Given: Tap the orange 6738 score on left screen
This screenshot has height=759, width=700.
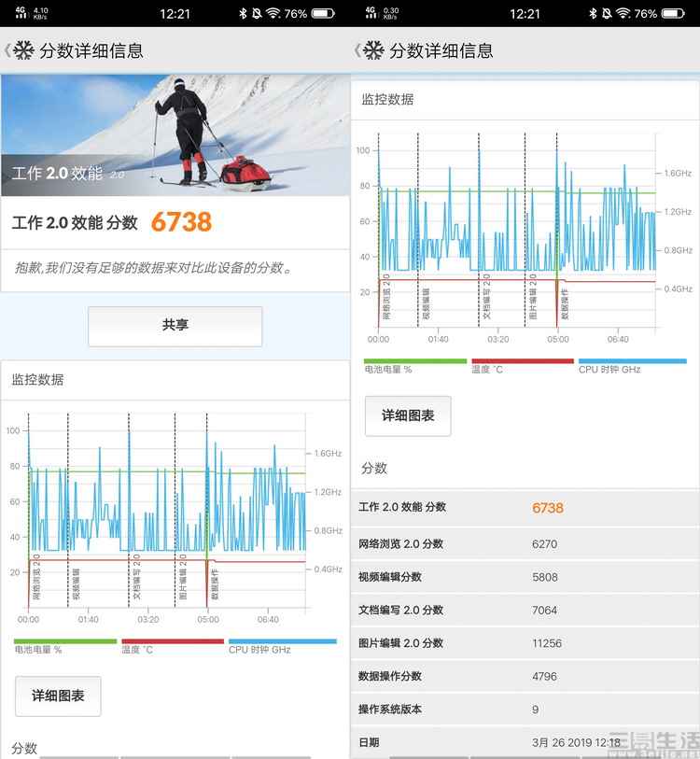Looking at the screenshot, I should (181, 222).
